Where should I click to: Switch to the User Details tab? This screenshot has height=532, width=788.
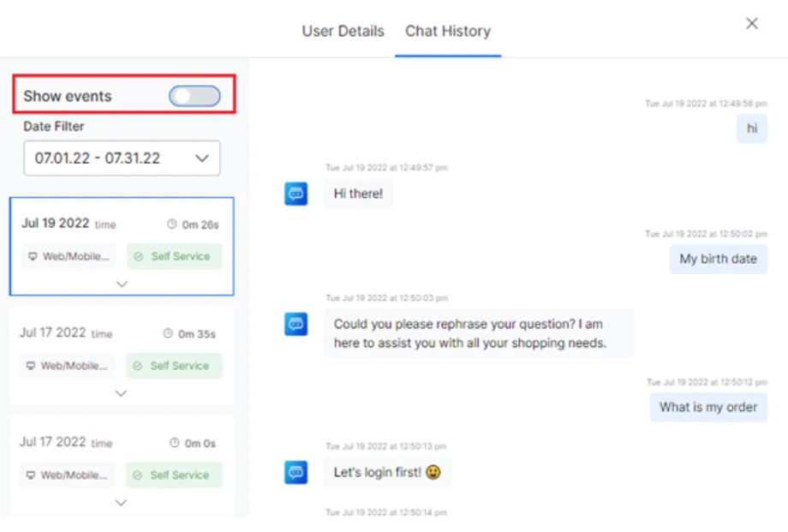pos(342,31)
